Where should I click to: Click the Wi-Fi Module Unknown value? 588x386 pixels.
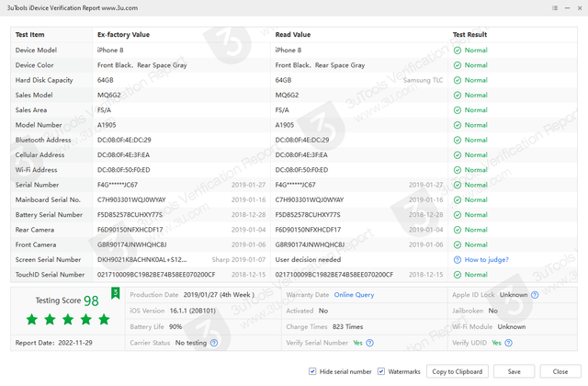[512, 327]
